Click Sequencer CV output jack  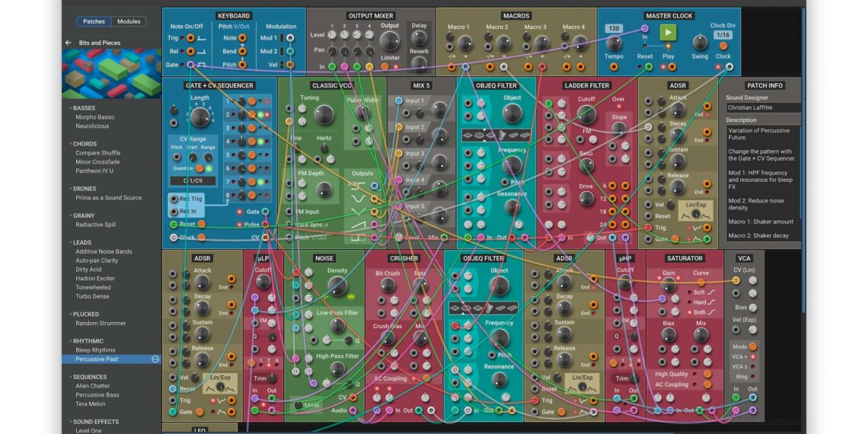[265, 238]
